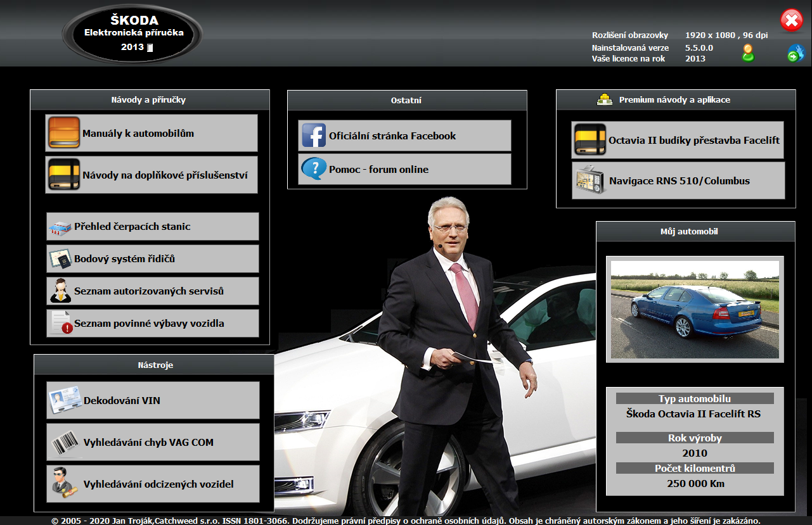The image size is (812, 525).
Task: Click the document warning icon for mandatory equipment
Action: 61,324
